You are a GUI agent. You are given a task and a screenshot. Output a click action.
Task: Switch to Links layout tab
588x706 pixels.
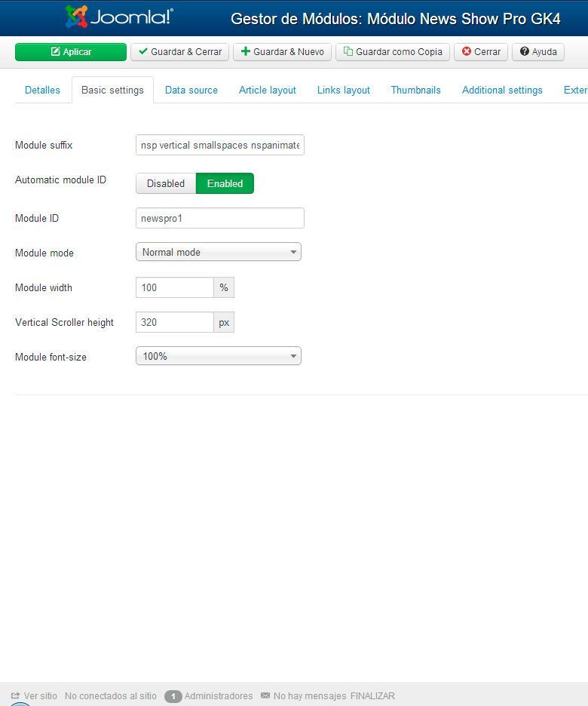tap(343, 90)
